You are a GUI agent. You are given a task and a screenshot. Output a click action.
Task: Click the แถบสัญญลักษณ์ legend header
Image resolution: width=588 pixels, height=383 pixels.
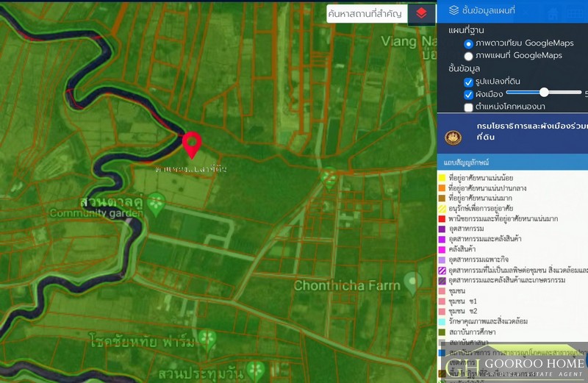tap(466, 161)
